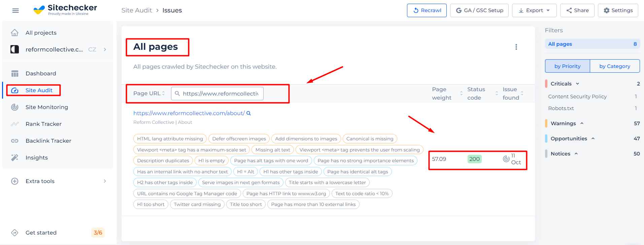Click the HTML lang attribute missing tag

170,139
